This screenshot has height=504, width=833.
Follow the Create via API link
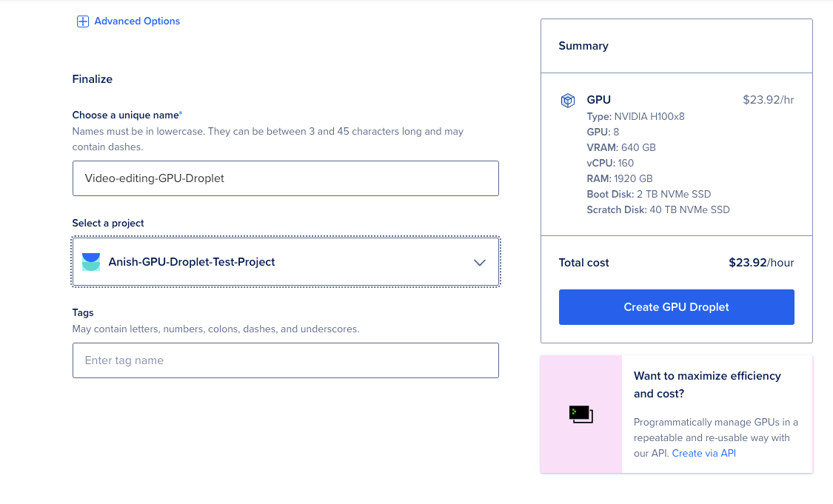click(x=704, y=453)
